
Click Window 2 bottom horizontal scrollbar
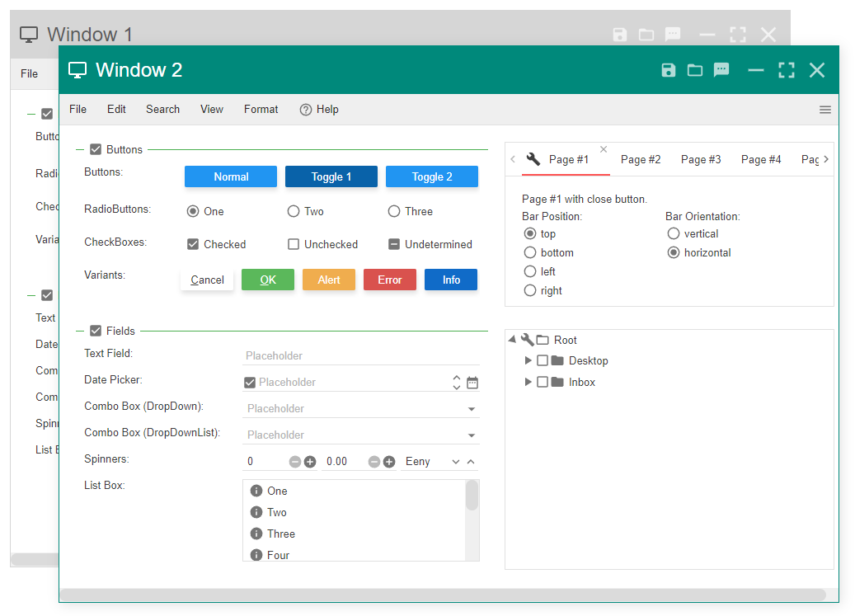[x=443, y=595]
